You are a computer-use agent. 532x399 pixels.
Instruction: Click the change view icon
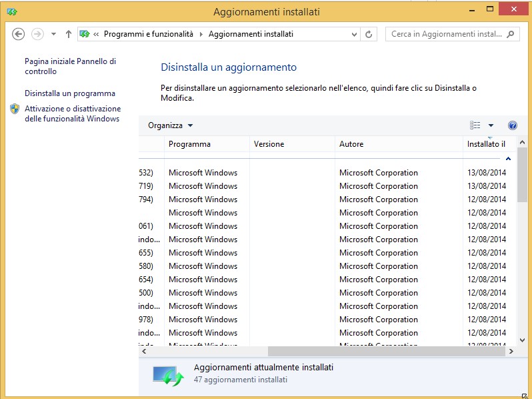[x=475, y=125]
